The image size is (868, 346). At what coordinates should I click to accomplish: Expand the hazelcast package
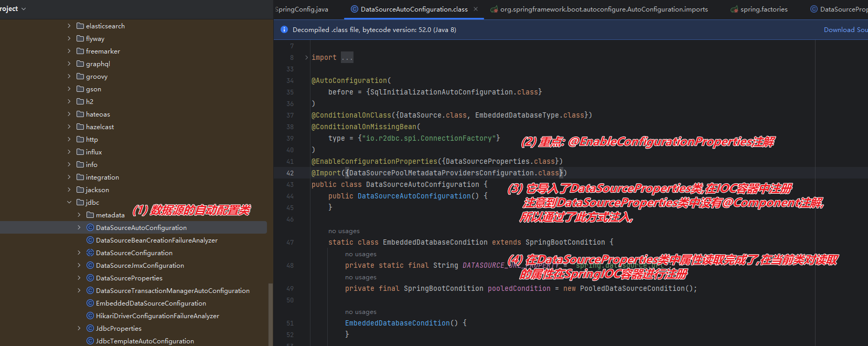pos(69,127)
